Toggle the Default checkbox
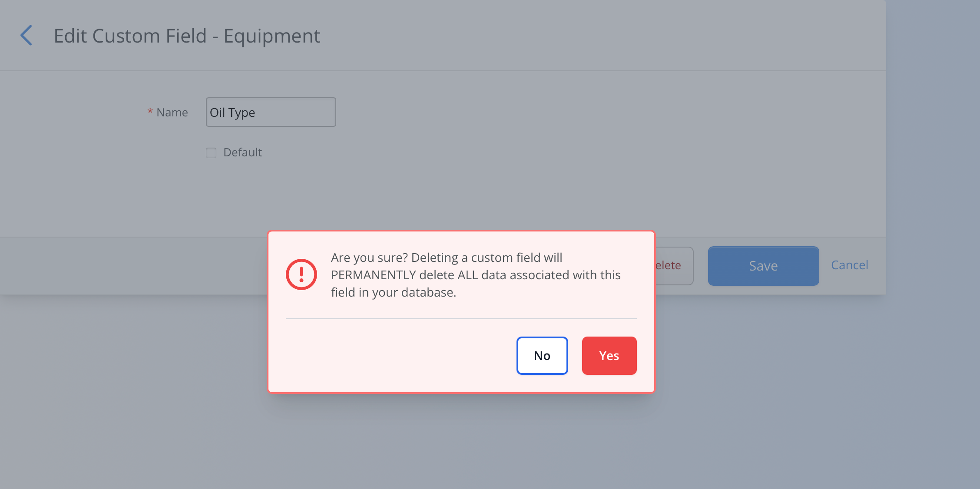980x489 pixels. tap(211, 153)
